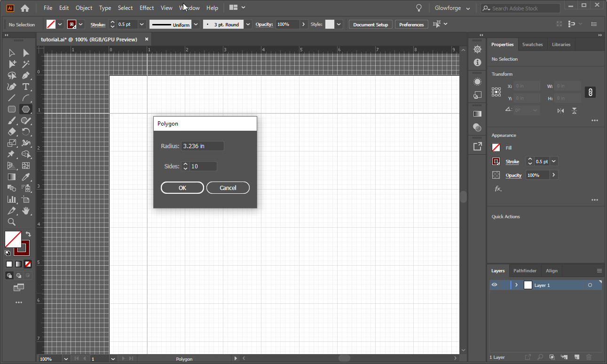Flip horizontally in Transform section
The width and height of the screenshot is (607, 364).
coord(560,111)
